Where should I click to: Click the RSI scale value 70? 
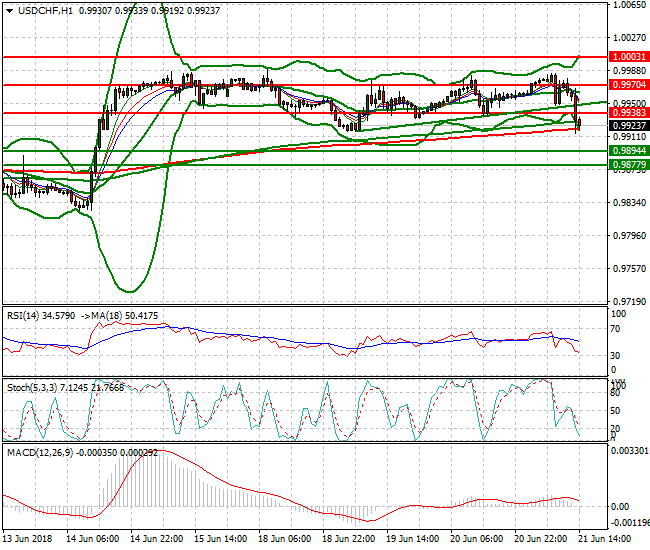pyautogui.click(x=616, y=329)
